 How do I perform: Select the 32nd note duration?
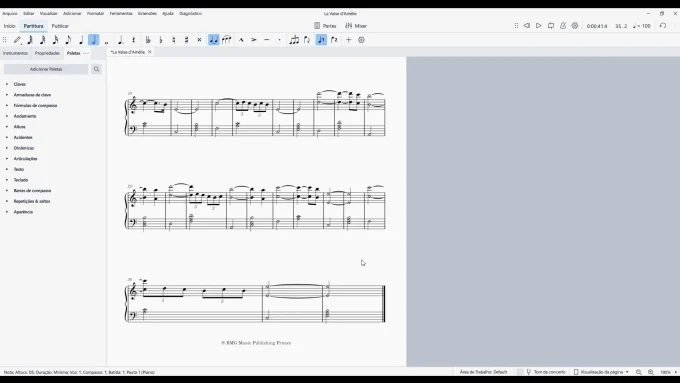click(x=42, y=40)
